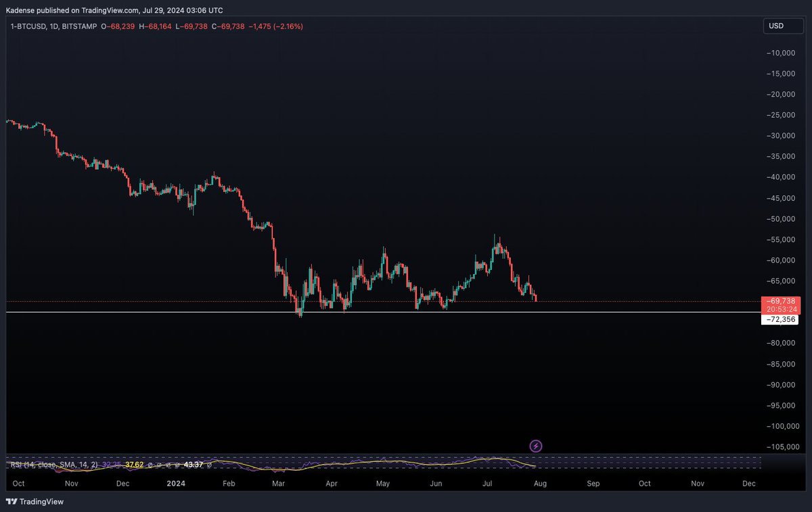This screenshot has width=812, height=512.
Task: Click the Dec label at axis right end
Action: (748, 484)
